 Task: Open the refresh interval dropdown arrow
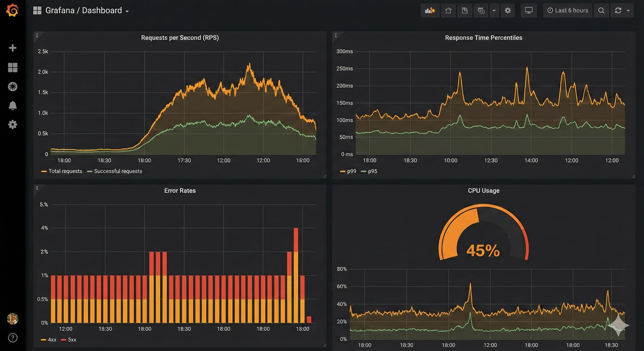(x=628, y=11)
